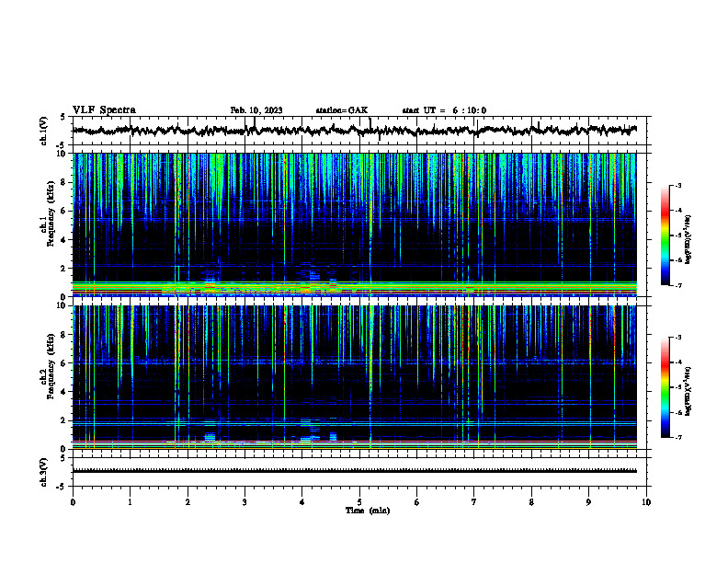Screen dimensions: 728x563
Task: Click the 5 minute tick on time axis
Action: pyautogui.click(x=359, y=502)
